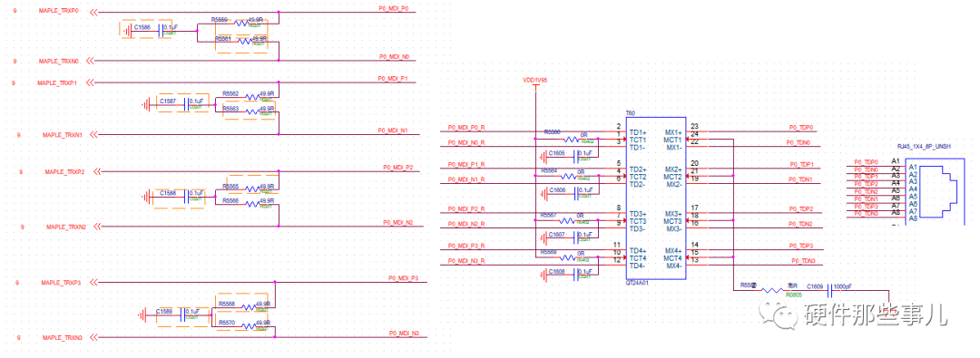Select the C1586 capacitor symbol

(160, 29)
